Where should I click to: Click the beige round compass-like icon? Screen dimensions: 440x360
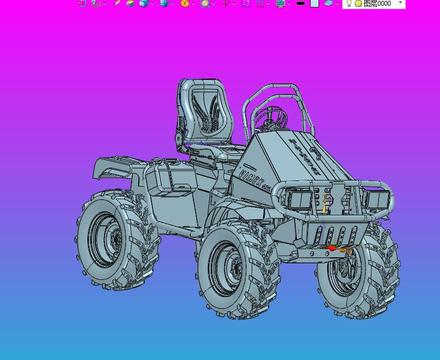205,3
